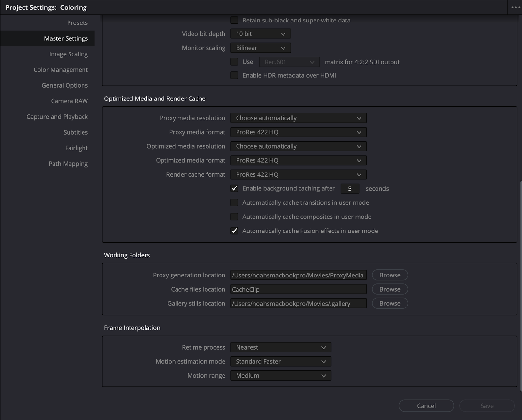Open the Video bit depth dropdown
Image resolution: width=522 pixels, height=420 pixels.
[260, 34]
